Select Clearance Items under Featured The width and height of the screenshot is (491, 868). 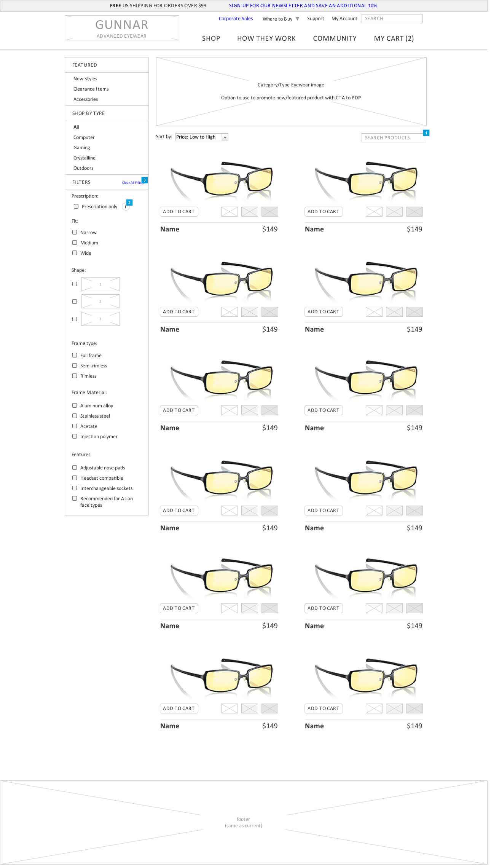(91, 89)
